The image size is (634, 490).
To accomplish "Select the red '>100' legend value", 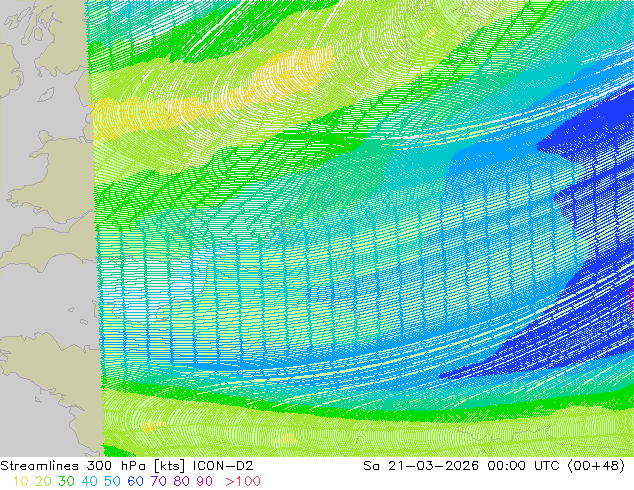I will pos(243,482).
